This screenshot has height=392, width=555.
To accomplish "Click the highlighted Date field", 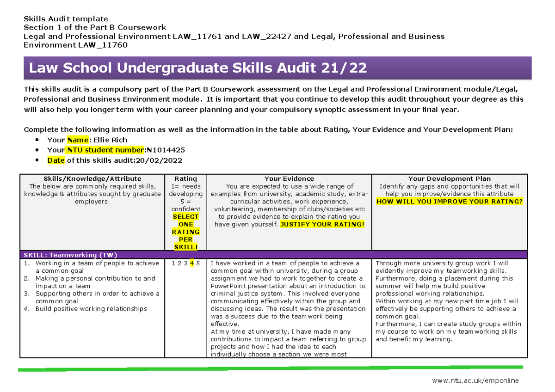I will pos(55,160).
